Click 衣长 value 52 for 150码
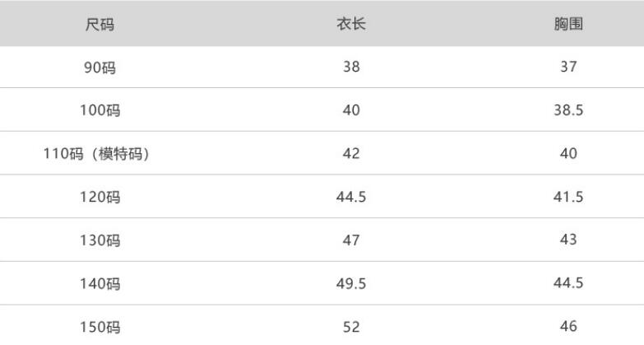This screenshot has width=644, height=345. 351,327
